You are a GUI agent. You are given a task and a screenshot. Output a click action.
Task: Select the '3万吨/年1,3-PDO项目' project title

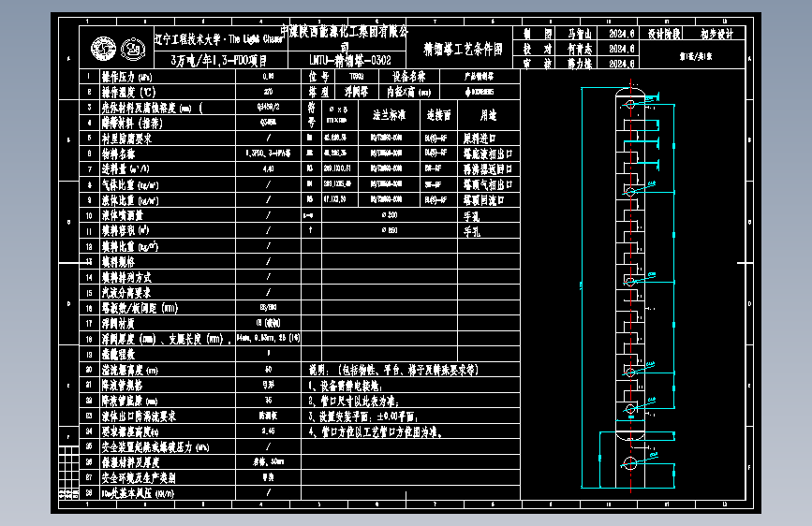pos(219,61)
